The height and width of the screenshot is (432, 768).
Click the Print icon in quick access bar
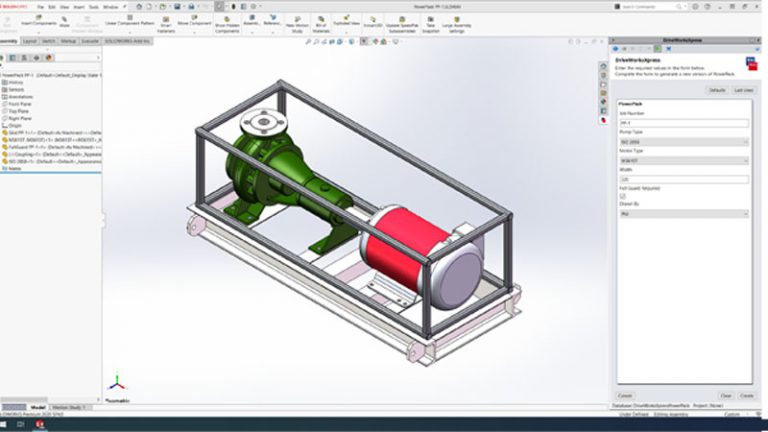pos(192,7)
